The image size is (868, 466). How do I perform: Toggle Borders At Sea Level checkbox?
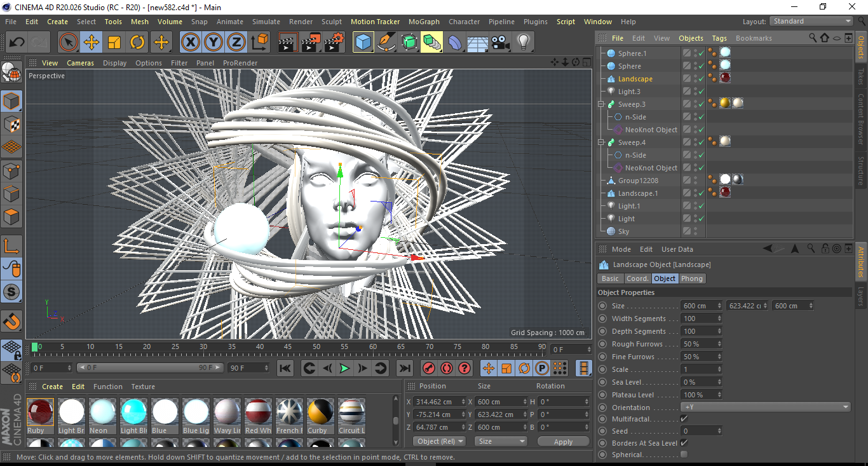pyautogui.click(x=684, y=443)
